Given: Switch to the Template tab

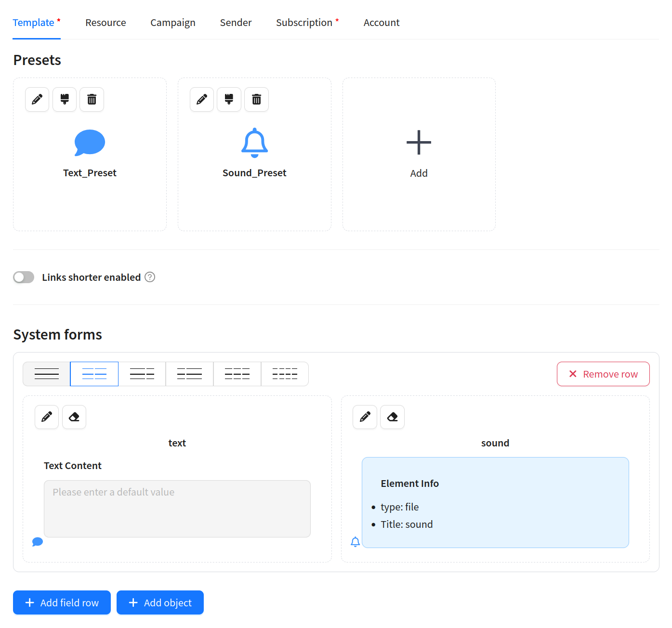Looking at the screenshot, I should (x=37, y=23).
